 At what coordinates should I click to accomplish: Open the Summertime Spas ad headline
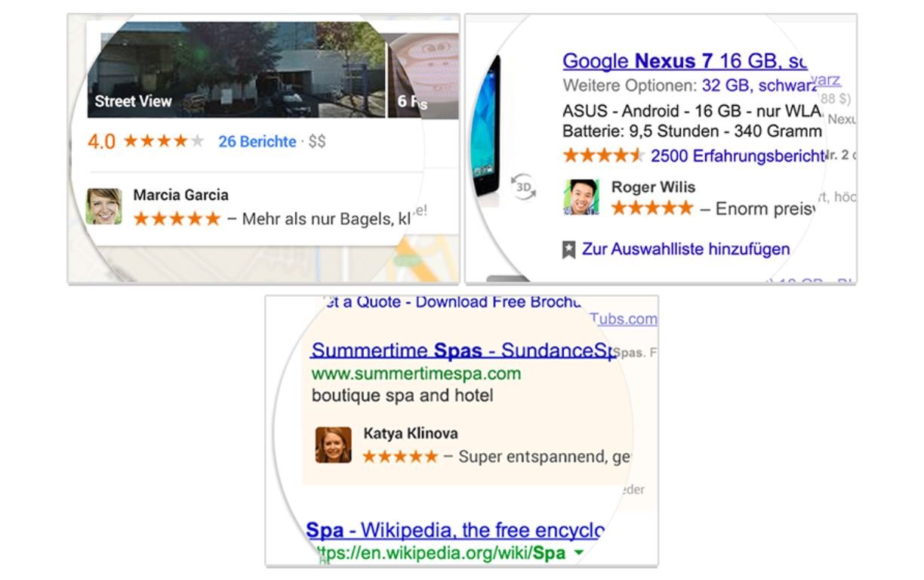(460, 351)
